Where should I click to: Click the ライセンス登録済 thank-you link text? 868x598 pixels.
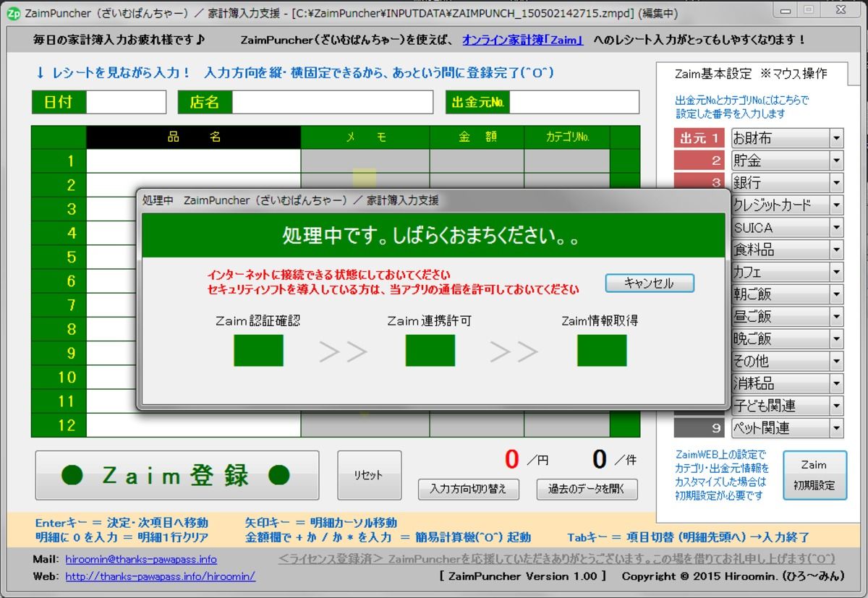[x=556, y=559]
